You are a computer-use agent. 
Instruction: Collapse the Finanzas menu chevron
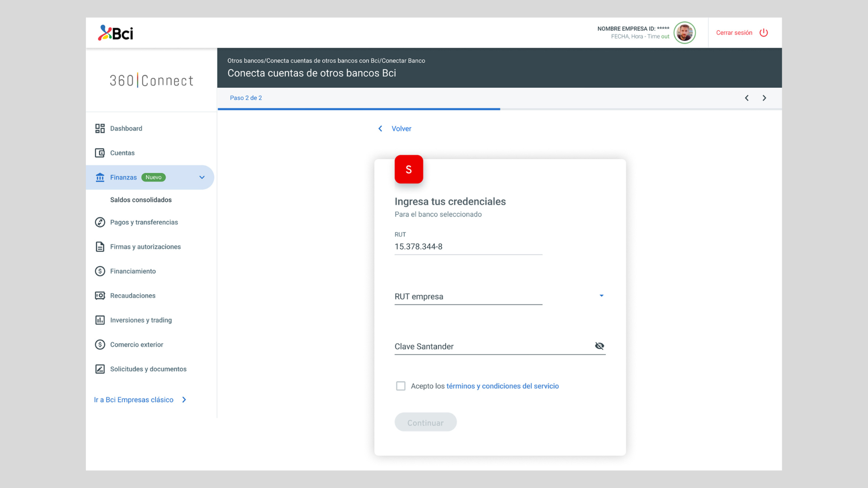(x=202, y=177)
